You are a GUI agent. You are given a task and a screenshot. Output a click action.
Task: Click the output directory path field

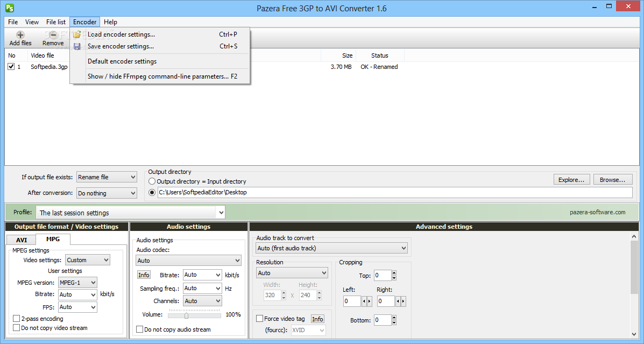pos(395,192)
